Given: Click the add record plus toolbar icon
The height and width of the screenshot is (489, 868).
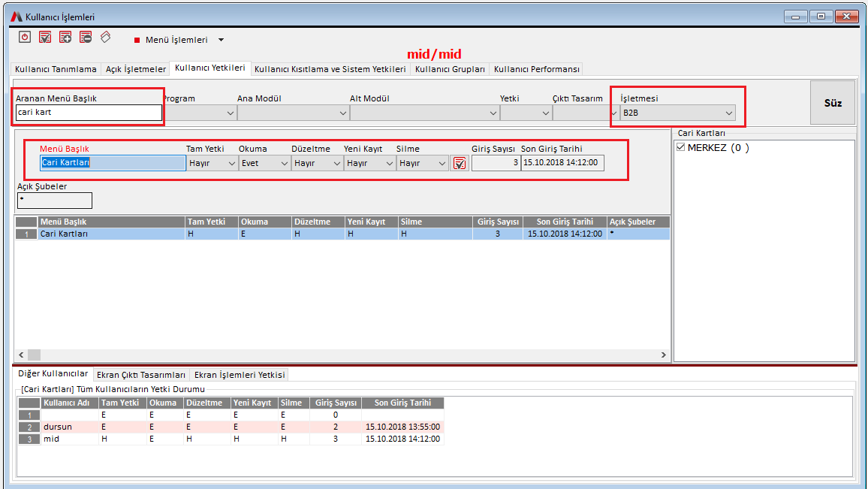Looking at the screenshot, I should (x=65, y=37).
